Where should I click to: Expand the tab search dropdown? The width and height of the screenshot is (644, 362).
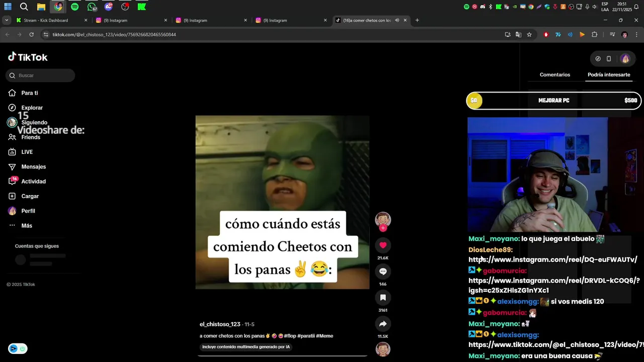tap(7, 21)
